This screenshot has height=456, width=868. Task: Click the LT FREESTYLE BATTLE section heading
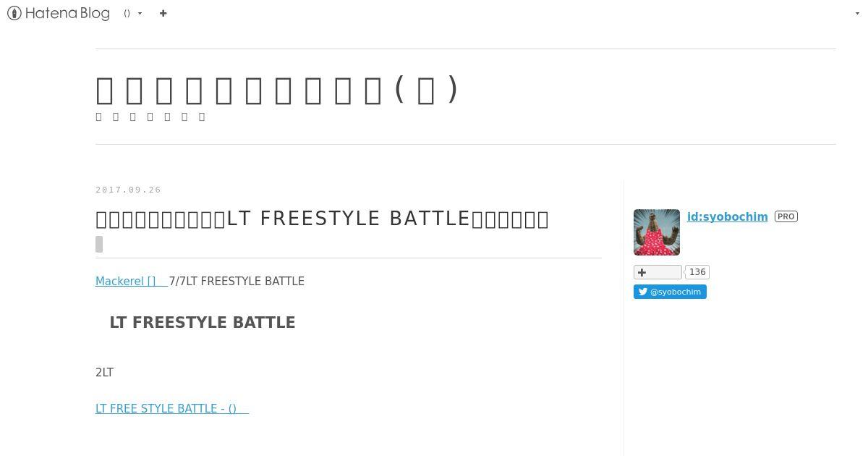(203, 323)
